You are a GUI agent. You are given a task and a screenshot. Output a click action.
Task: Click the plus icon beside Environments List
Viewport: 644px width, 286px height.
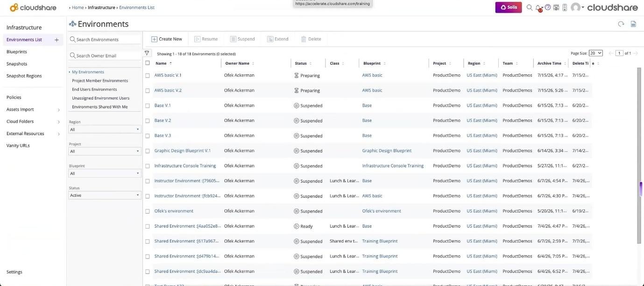[57, 40]
